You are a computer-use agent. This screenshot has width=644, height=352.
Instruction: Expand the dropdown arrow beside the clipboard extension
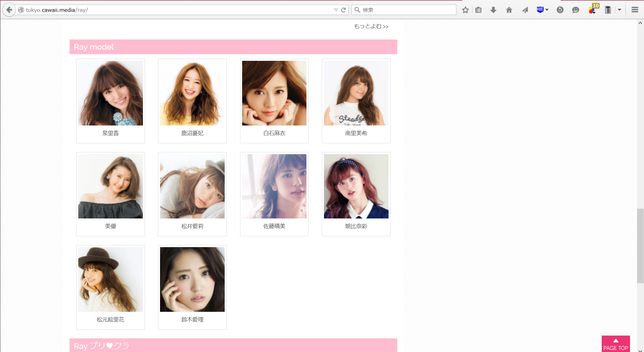620,10
